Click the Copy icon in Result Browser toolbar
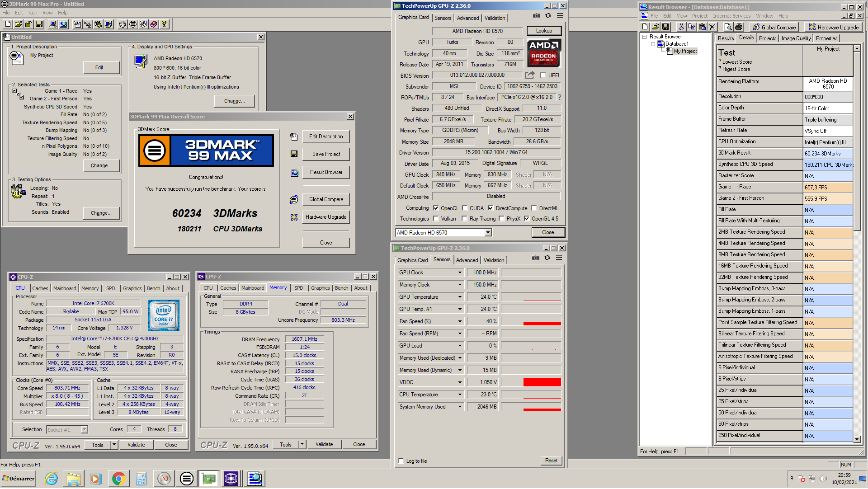868x489 pixels. (x=692, y=27)
